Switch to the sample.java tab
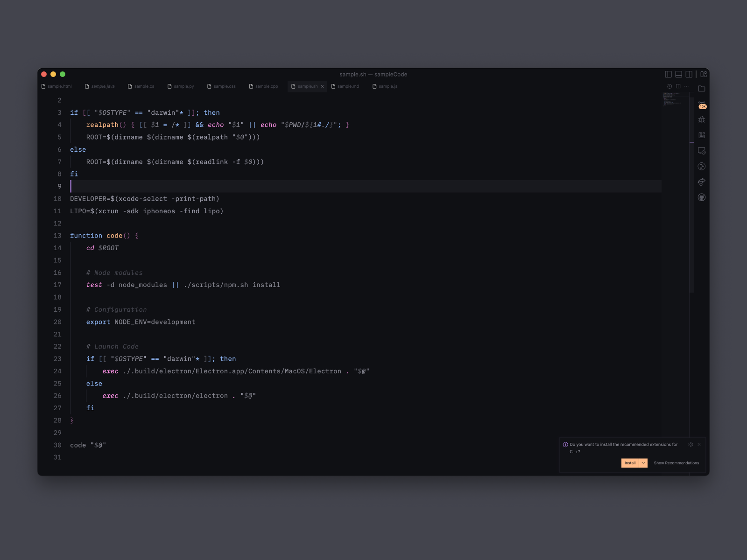The width and height of the screenshot is (747, 560). (x=99, y=86)
